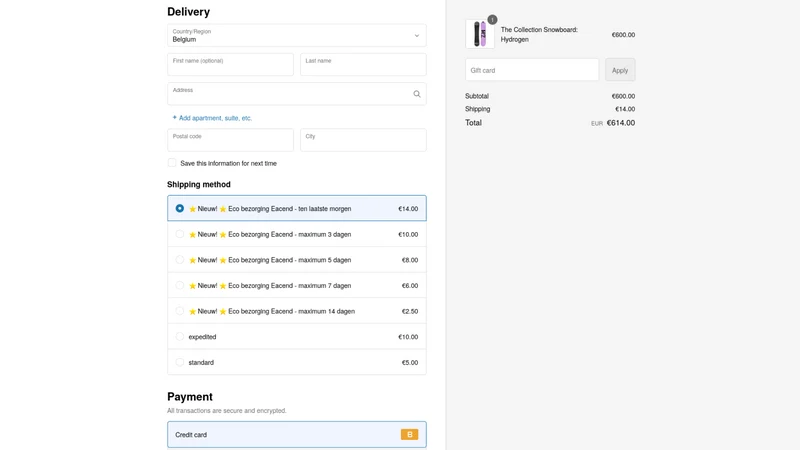The image size is (800, 450).
Task: Focus the Gift card input field
Action: [x=532, y=70]
